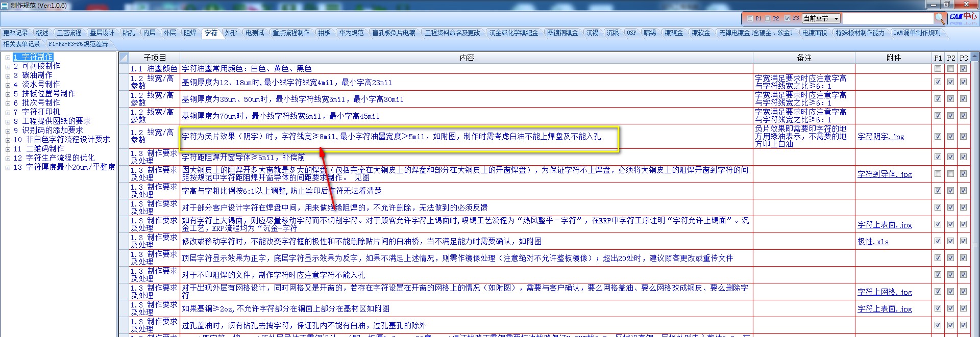Toggle P2 box in the 字符阴字.jpg row
This screenshot has height=337, width=980.
pos(950,136)
